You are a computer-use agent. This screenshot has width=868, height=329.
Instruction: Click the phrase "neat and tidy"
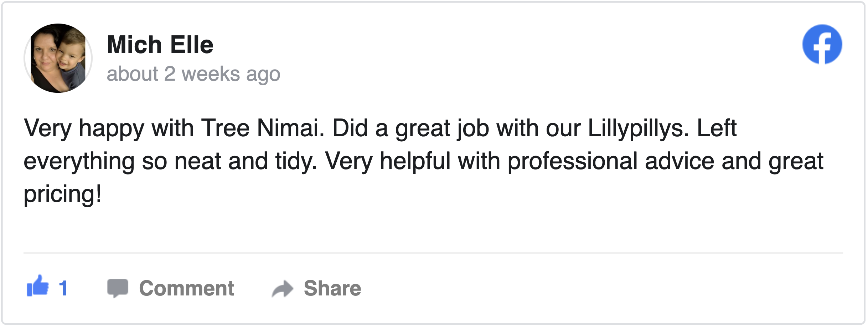[x=245, y=161]
